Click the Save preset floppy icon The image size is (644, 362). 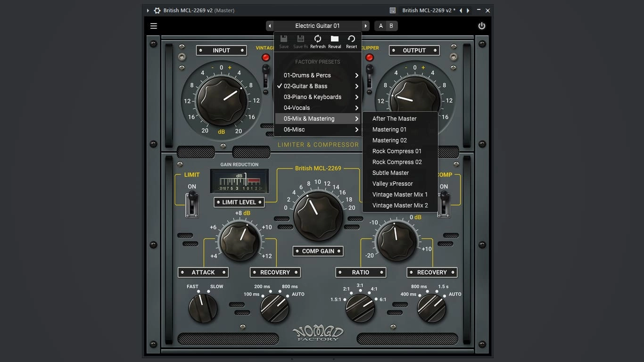coord(284,41)
